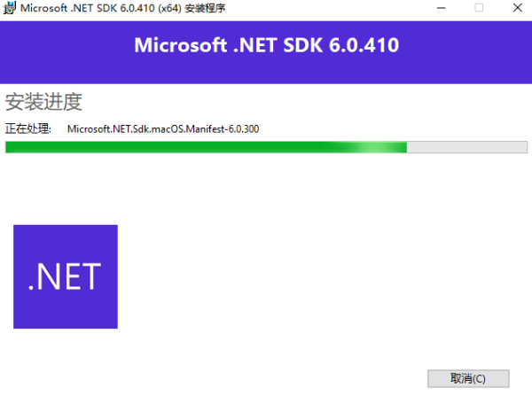Minimize the installer window
532x395 pixels.
(441, 8)
